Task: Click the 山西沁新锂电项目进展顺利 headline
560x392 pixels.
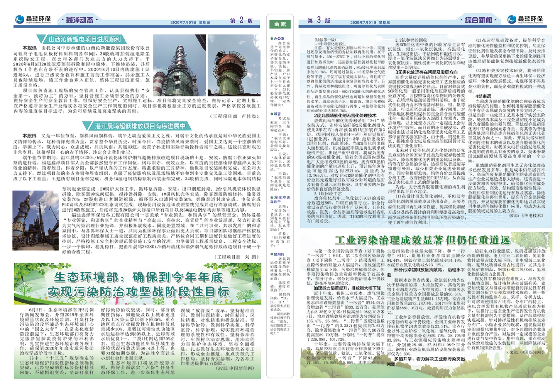Action: [85, 39]
